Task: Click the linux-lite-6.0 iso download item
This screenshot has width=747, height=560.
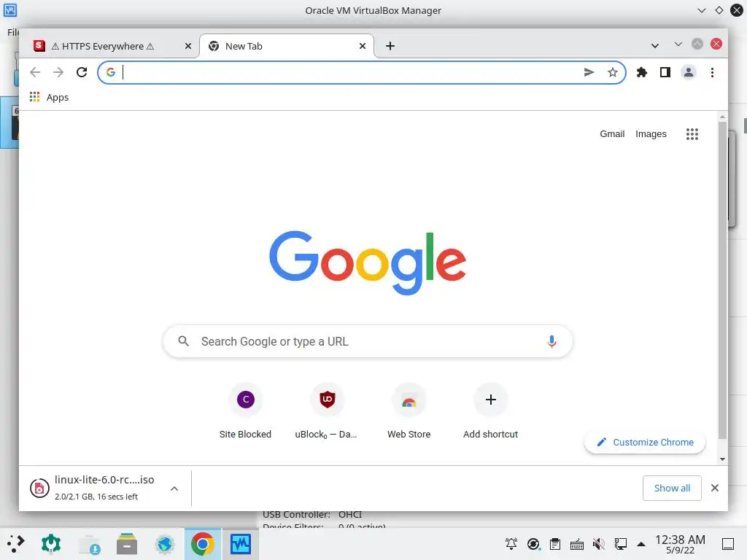Action: click(x=94, y=488)
